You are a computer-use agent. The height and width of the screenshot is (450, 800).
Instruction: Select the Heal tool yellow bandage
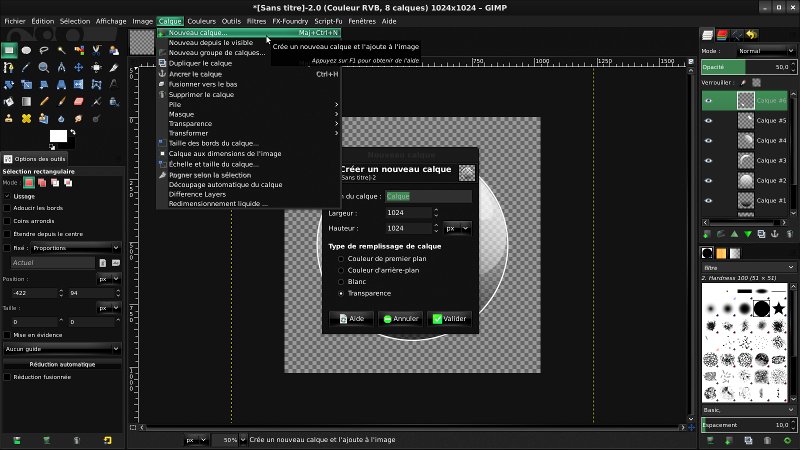[27, 118]
